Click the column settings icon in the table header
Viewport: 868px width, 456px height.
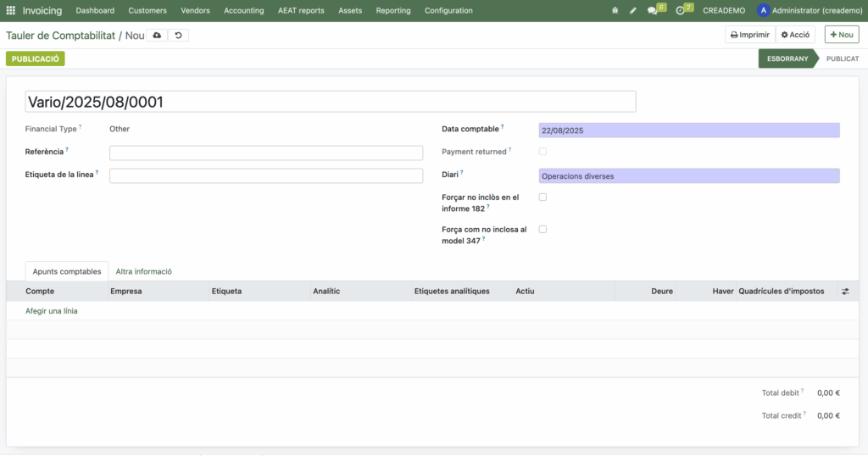pos(844,292)
